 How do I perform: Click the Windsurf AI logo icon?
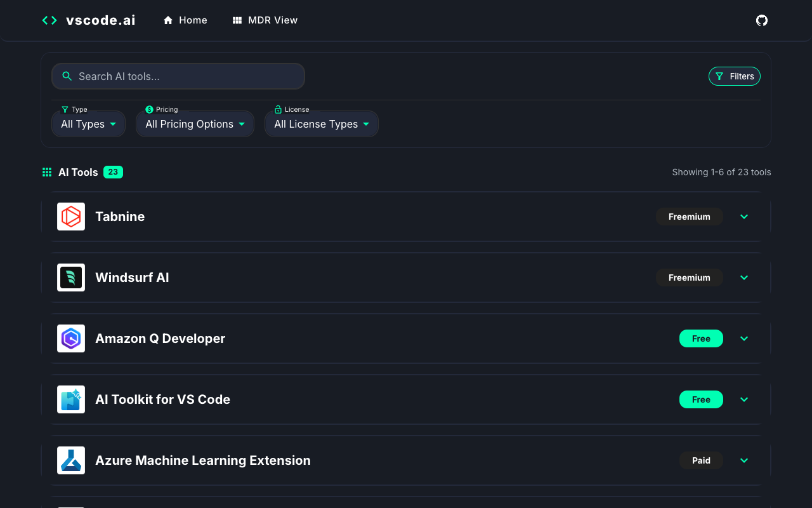71,277
